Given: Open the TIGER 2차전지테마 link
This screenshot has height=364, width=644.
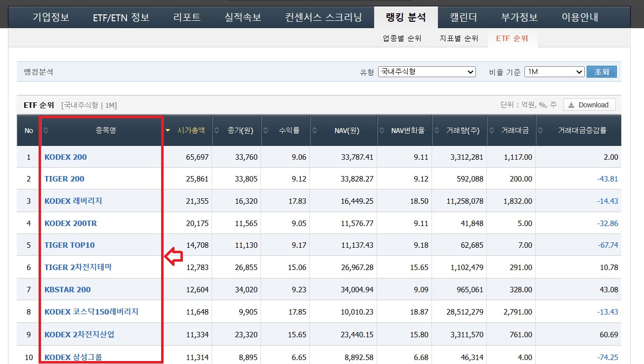Looking at the screenshot, I should pos(78,267).
